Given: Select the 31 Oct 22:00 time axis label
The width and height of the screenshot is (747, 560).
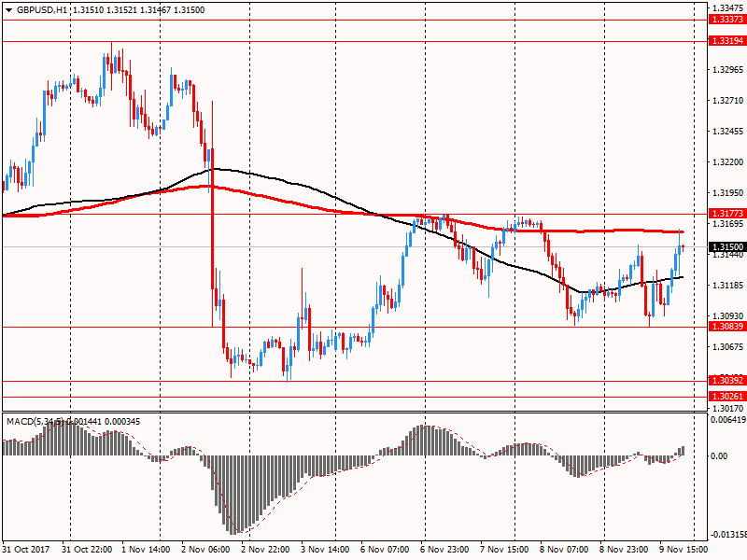Looking at the screenshot, I should click(87, 549).
